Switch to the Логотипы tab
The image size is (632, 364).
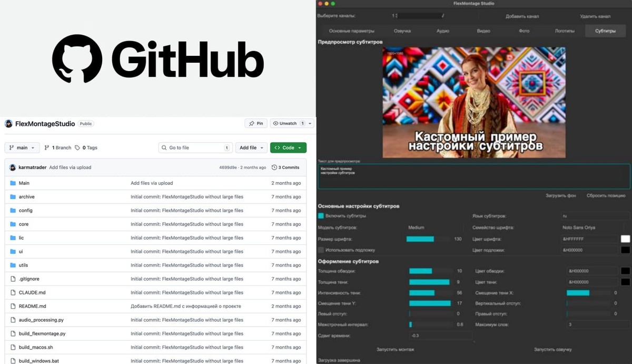click(x=565, y=31)
